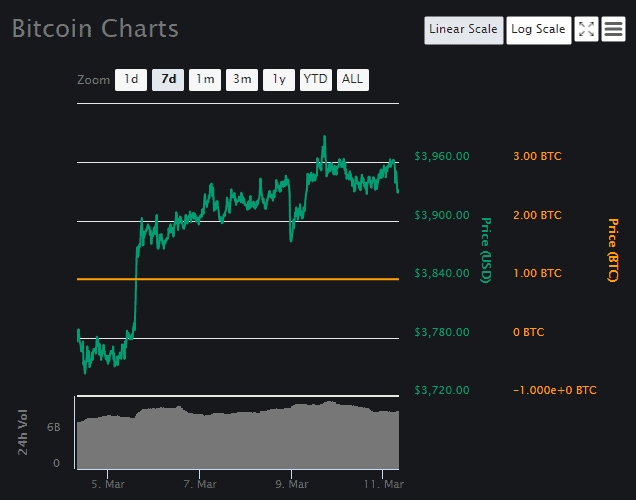Click the $3,900.00 price axis label
This screenshot has height=500, width=636.
coord(442,215)
